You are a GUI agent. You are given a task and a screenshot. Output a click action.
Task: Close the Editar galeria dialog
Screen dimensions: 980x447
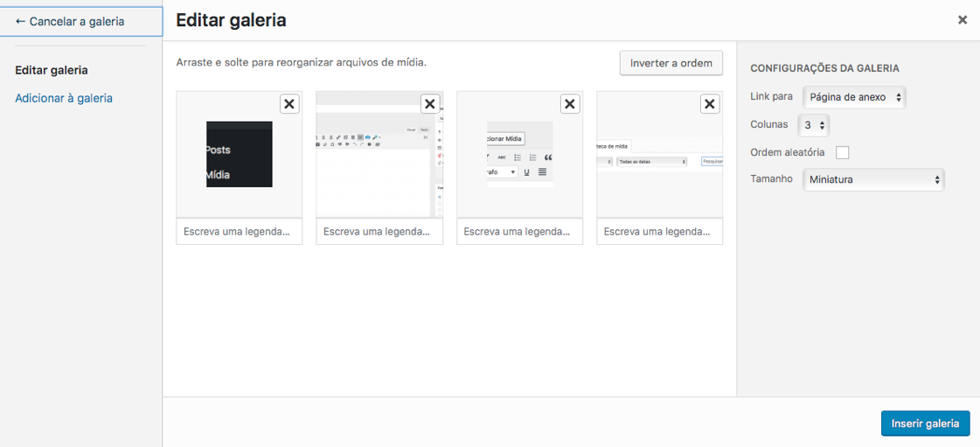click(x=962, y=20)
